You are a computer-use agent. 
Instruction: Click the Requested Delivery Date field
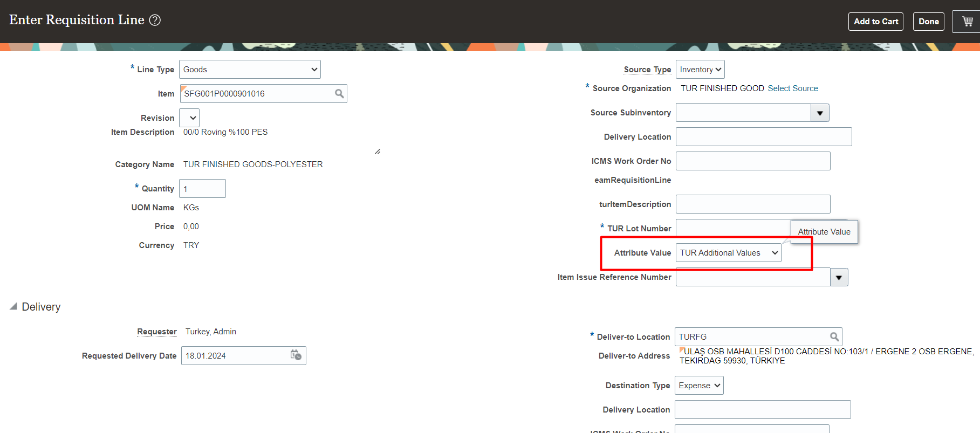pyautogui.click(x=236, y=356)
